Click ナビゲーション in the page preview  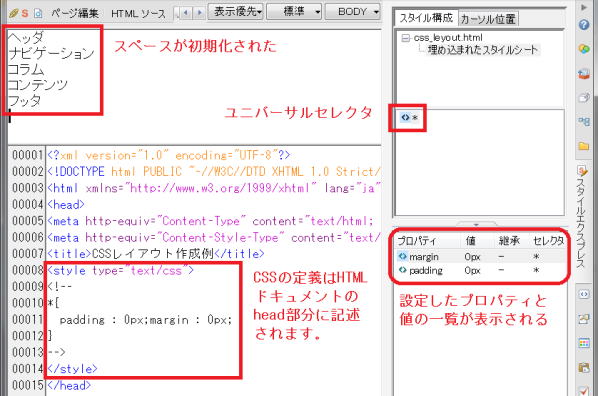coord(51,53)
